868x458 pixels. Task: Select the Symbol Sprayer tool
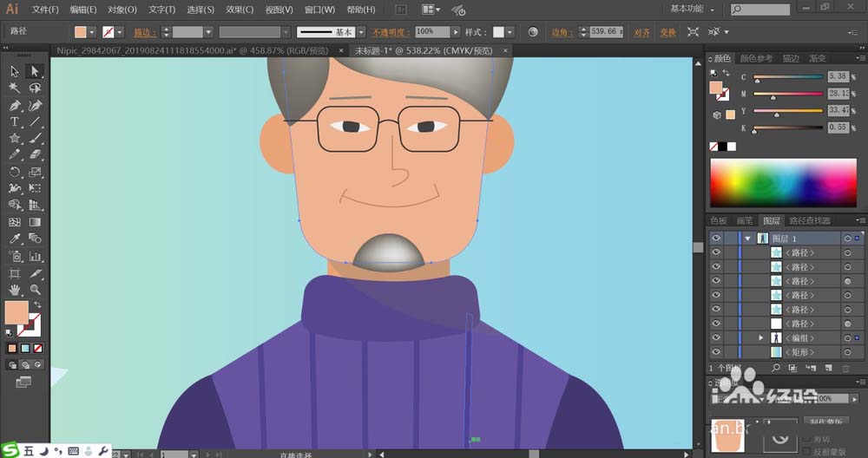click(x=15, y=256)
